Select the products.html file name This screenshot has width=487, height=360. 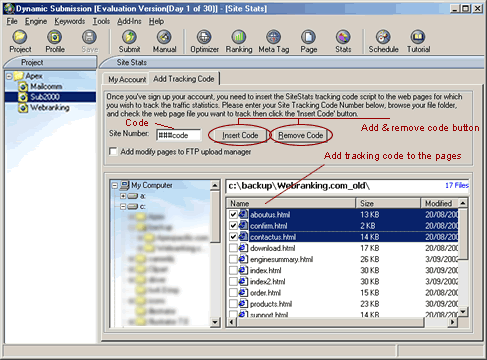pos(271,304)
